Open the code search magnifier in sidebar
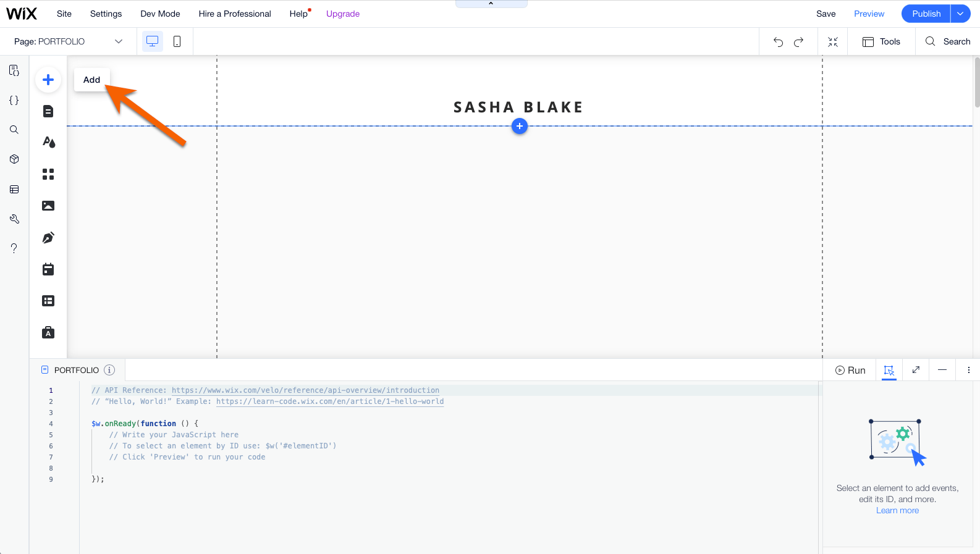Viewport: 980px width, 554px height. pyautogui.click(x=14, y=130)
